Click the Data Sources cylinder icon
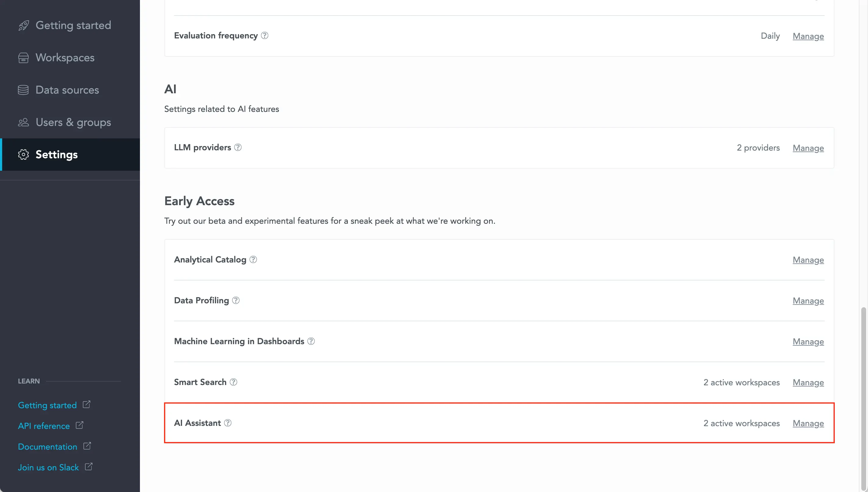 pos(23,89)
